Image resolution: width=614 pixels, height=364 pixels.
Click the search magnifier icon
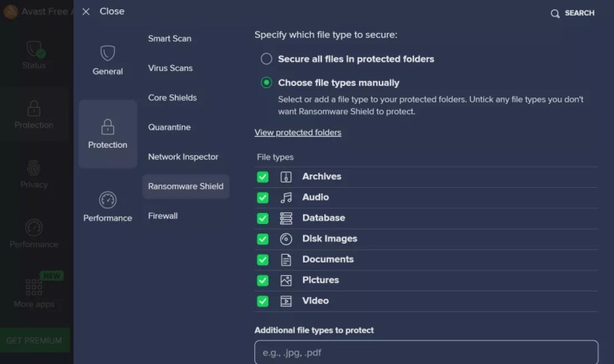(x=555, y=13)
